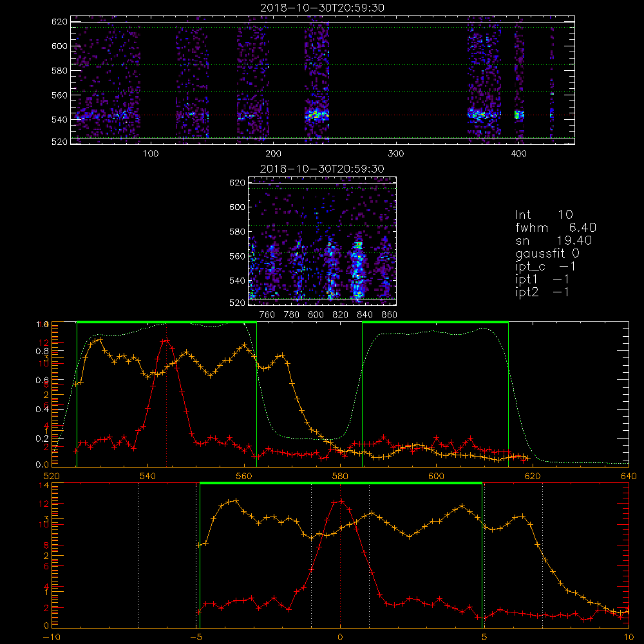Click the top plot title 2018-10-30T20:59:30

(323, 8)
